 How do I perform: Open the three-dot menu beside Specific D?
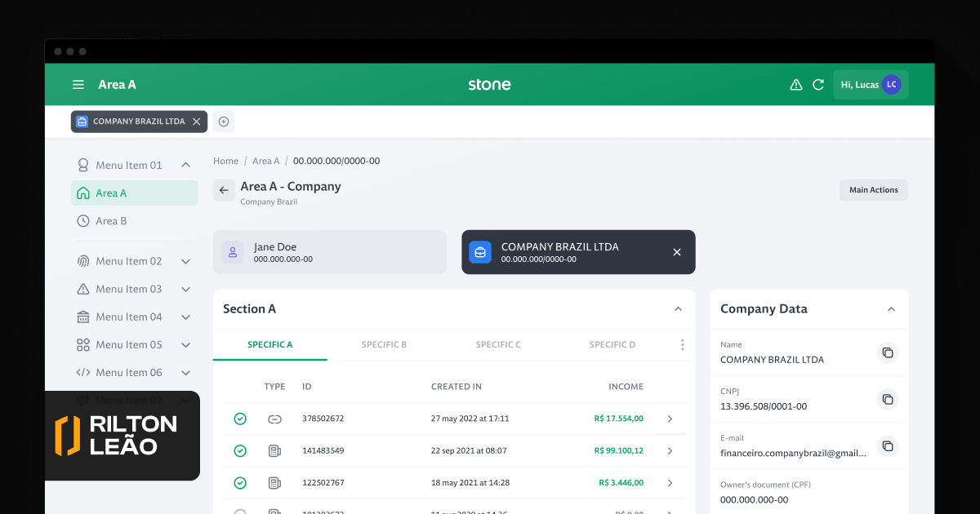pos(683,344)
